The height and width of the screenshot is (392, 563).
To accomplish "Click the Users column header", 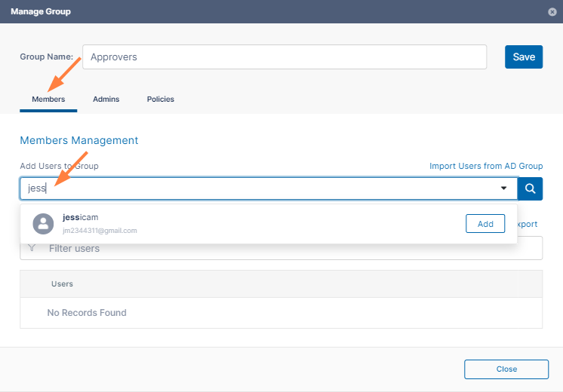I will click(62, 284).
